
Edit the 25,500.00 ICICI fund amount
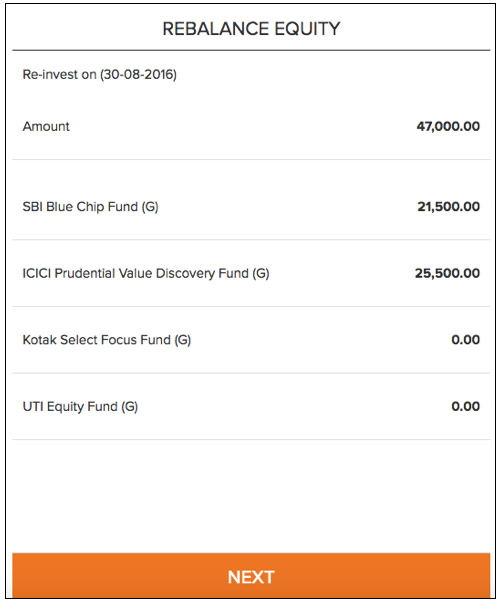(447, 273)
